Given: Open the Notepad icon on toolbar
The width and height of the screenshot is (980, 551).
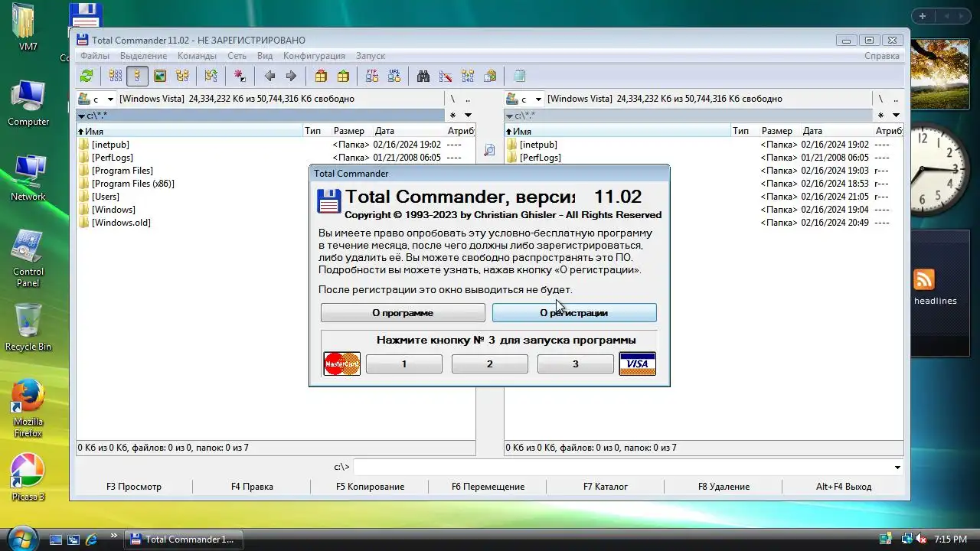Looking at the screenshot, I should (x=520, y=76).
